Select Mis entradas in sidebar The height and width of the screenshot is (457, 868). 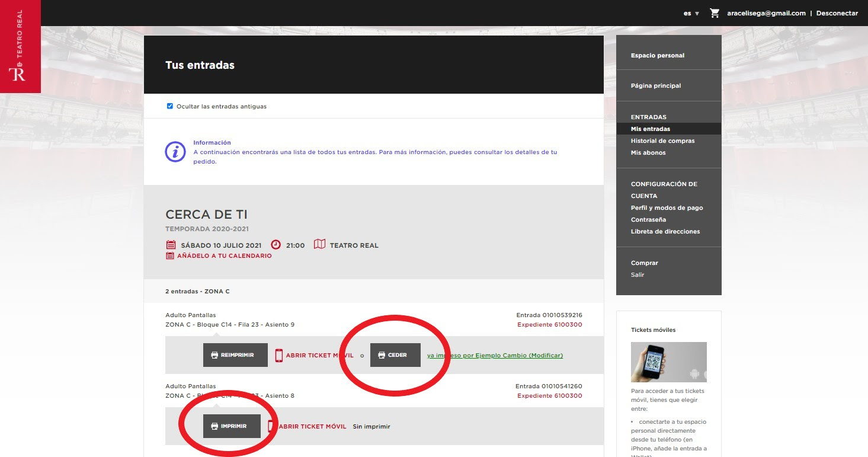[668, 129]
